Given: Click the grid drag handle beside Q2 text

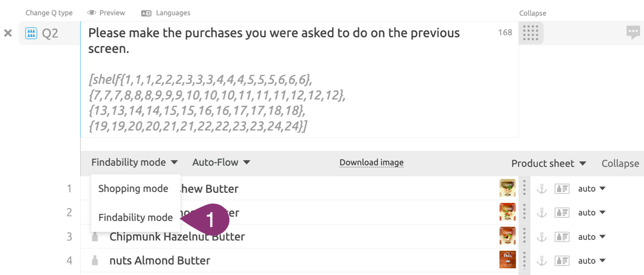Looking at the screenshot, I should [530, 33].
